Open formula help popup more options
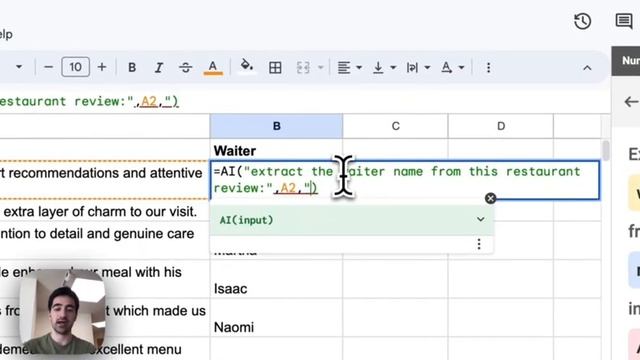The height and width of the screenshot is (360, 640). pyautogui.click(x=479, y=244)
